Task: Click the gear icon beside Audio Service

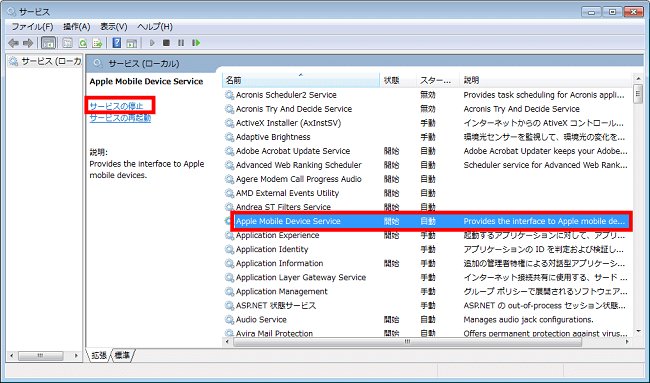Action: [229, 320]
